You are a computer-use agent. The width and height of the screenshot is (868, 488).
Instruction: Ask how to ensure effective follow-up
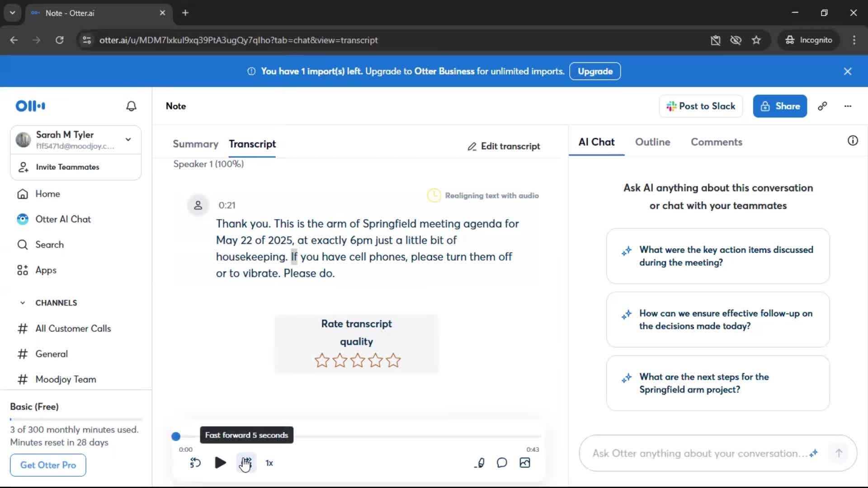point(718,319)
